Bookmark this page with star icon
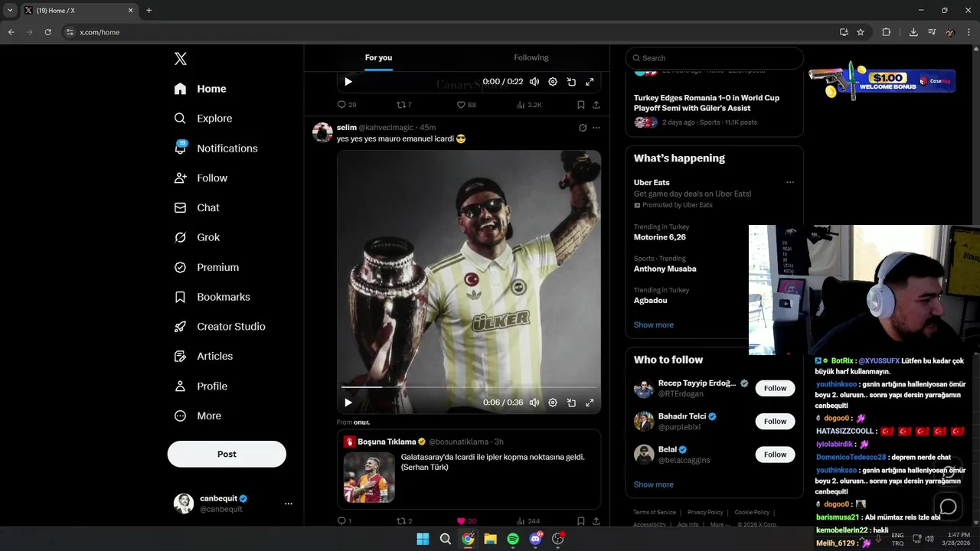The image size is (980, 551). point(861,32)
